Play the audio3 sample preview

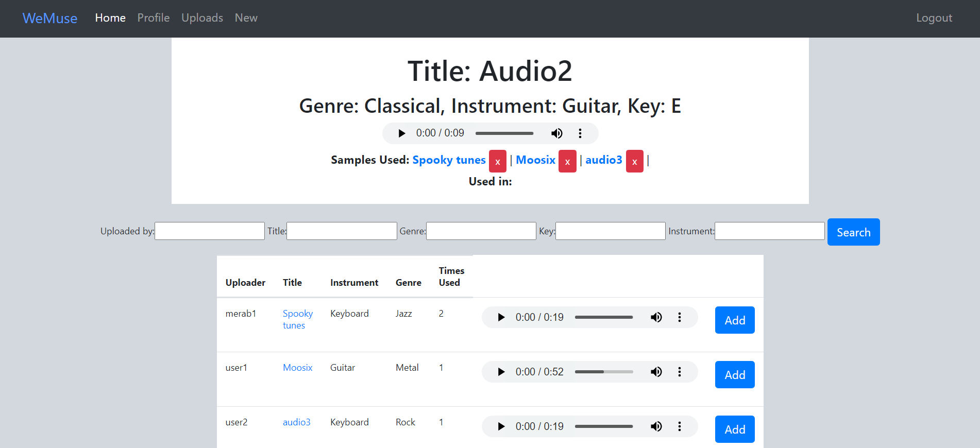[500, 426]
